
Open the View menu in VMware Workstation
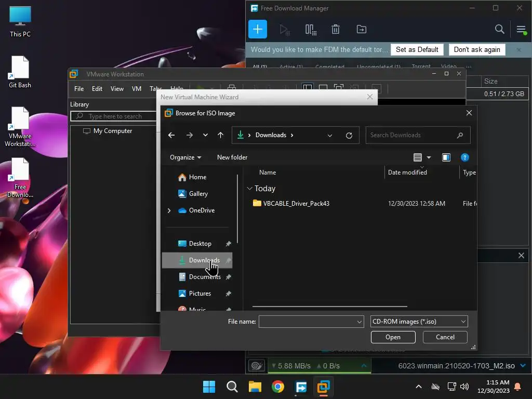(x=117, y=89)
